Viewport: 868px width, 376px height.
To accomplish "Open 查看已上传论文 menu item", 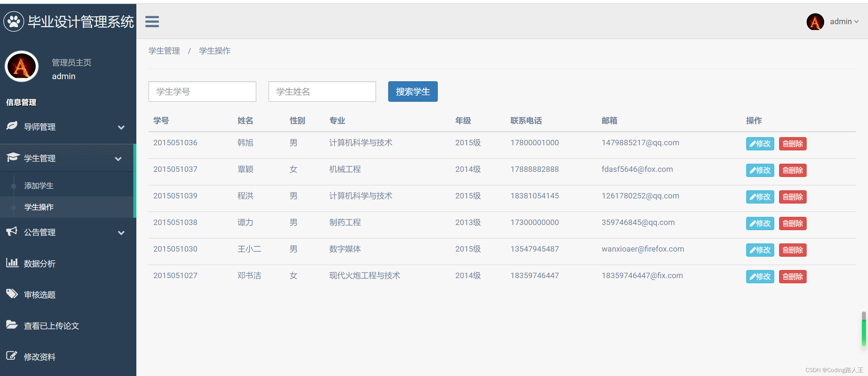I will pyautogui.click(x=51, y=326).
